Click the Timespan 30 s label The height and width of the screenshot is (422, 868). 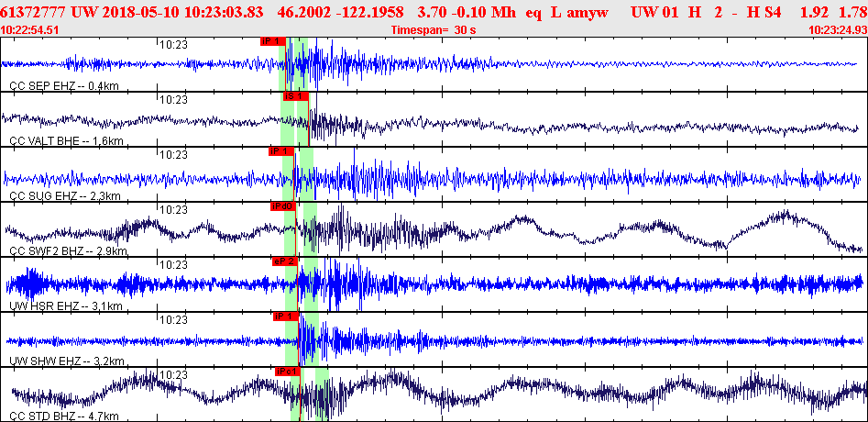(x=434, y=29)
